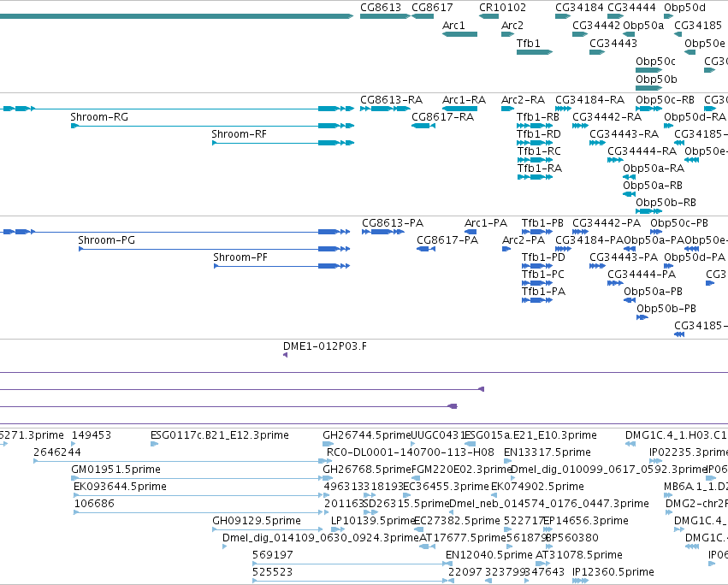Select the 569197 EST label
This screenshot has width=728, height=585.
273,555
